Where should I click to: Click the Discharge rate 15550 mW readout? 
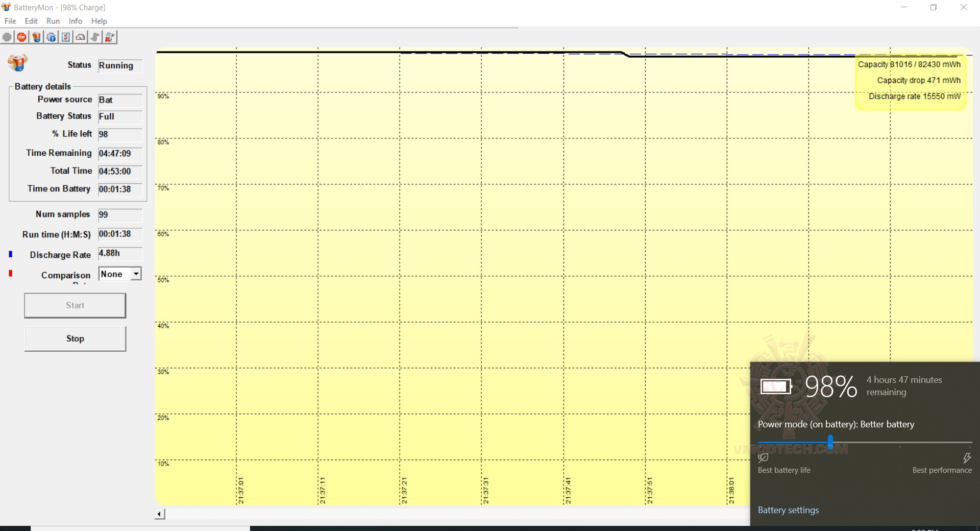tap(915, 96)
